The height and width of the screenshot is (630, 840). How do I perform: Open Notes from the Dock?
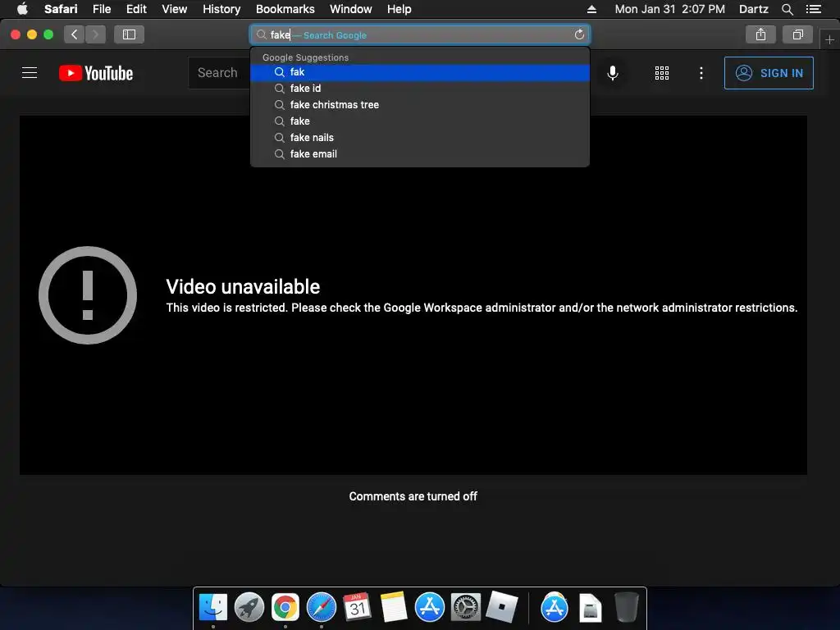pos(394,608)
